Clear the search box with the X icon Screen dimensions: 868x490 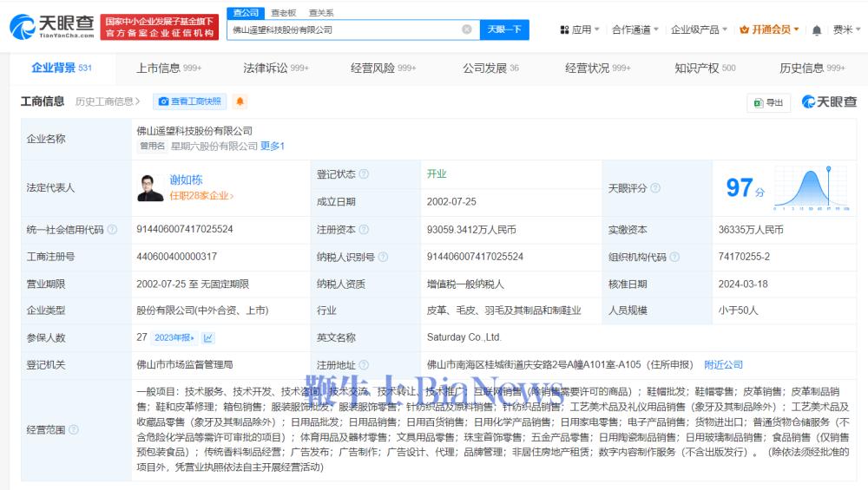pyautogui.click(x=467, y=29)
